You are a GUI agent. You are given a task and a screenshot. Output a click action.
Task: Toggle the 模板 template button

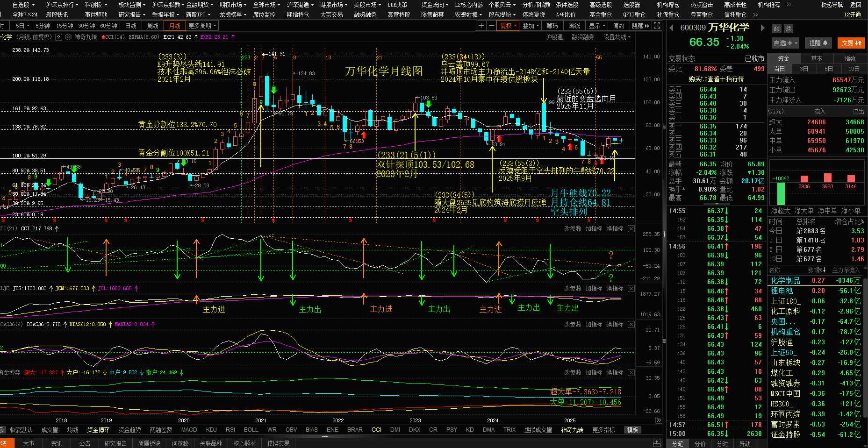tap(633, 430)
